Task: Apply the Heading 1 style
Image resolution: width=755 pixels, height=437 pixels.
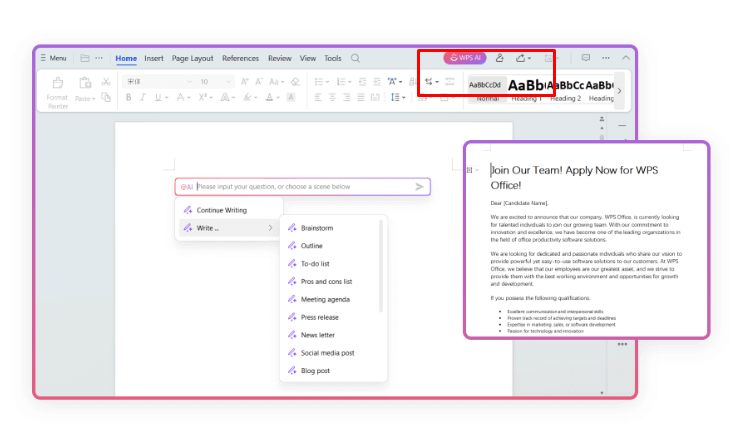Action: click(527, 87)
